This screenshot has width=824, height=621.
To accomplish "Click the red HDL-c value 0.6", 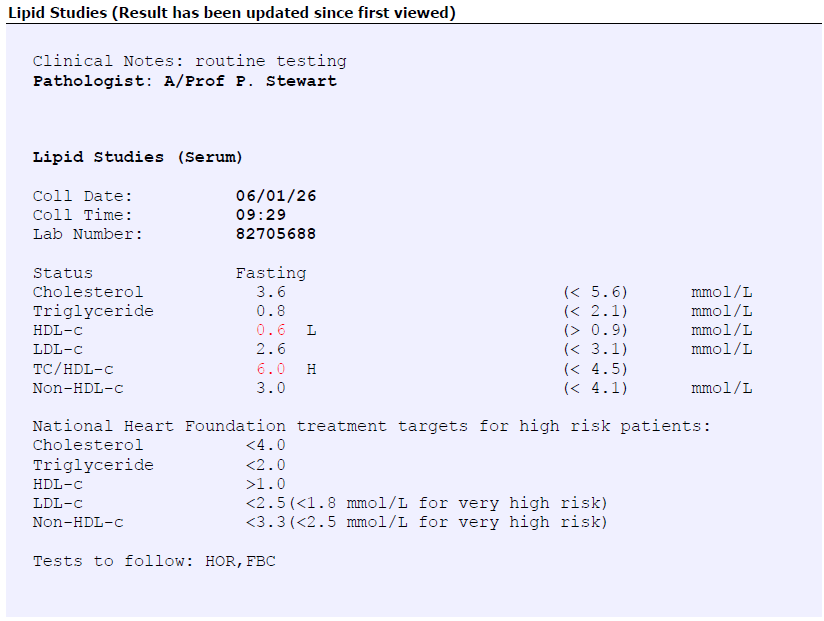I will tap(270, 330).
